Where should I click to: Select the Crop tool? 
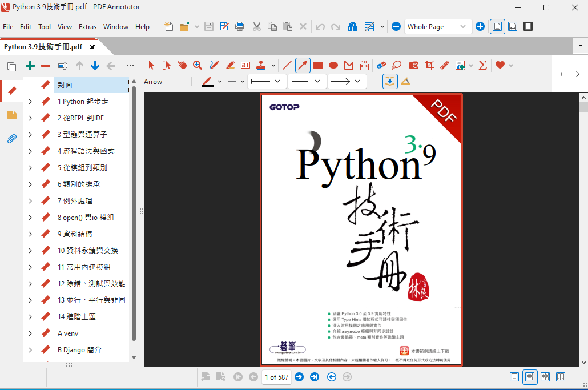(429, 65)
